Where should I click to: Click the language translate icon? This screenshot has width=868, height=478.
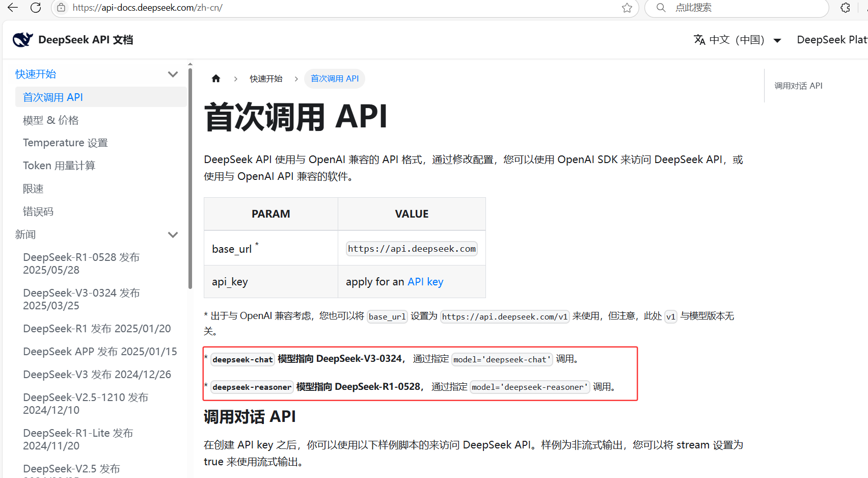coord(699,40)
